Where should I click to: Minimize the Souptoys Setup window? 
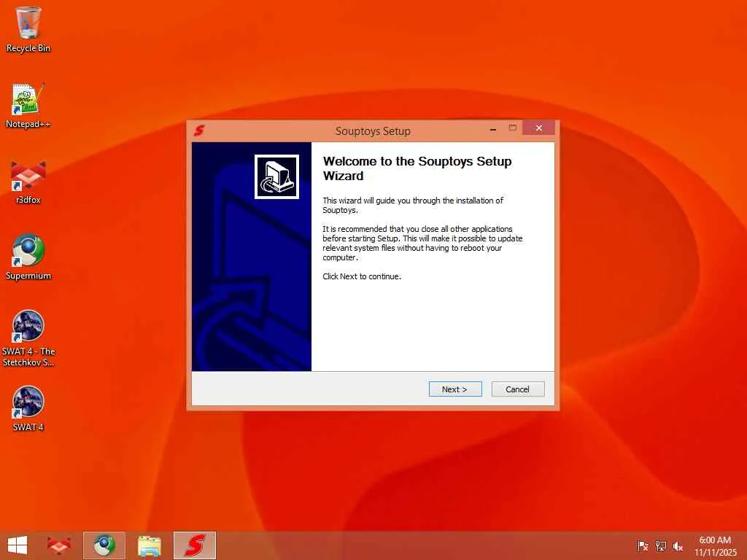pos(493,128)
